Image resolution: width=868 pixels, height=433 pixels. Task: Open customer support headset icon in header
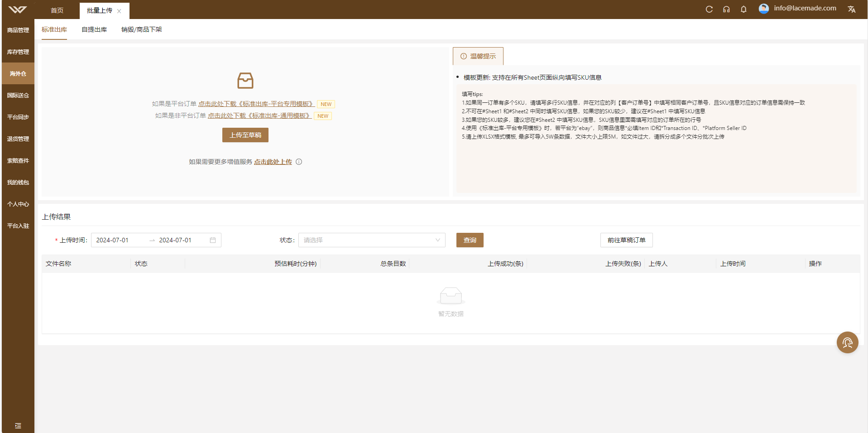726,9
